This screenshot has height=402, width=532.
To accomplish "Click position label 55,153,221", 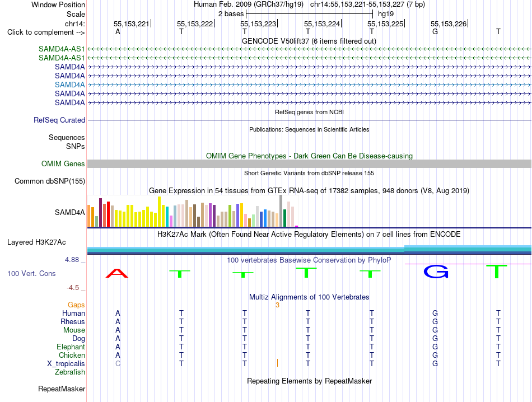I will coord(131,24).
